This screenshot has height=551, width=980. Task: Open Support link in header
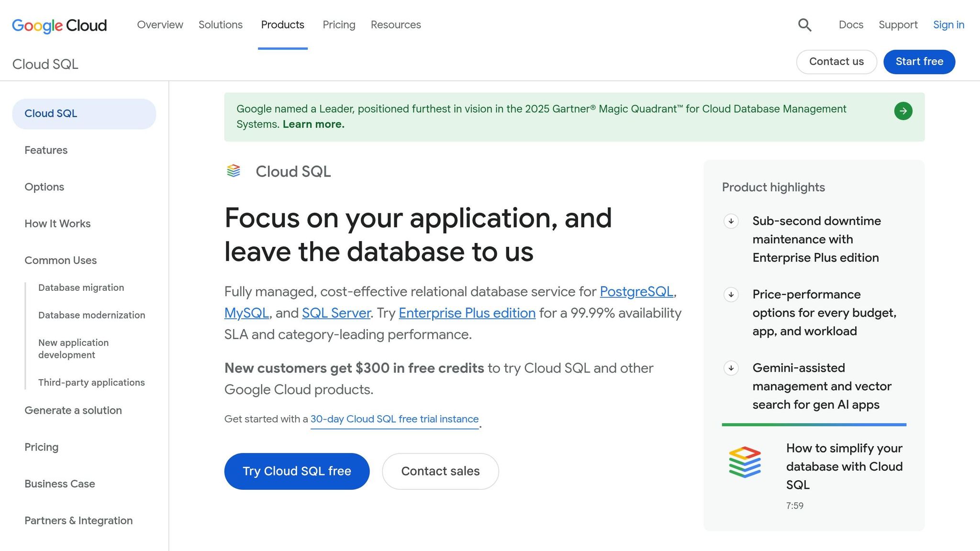pos(898,25)
